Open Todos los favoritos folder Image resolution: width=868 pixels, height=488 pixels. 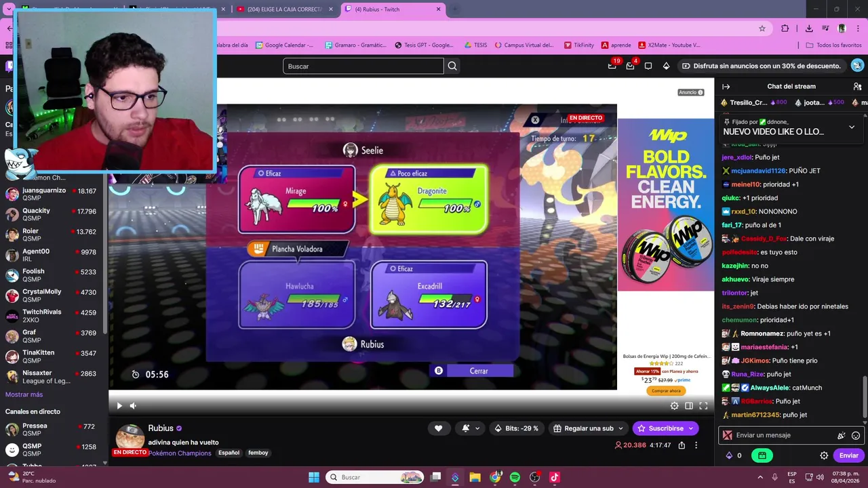pos(833,45)
